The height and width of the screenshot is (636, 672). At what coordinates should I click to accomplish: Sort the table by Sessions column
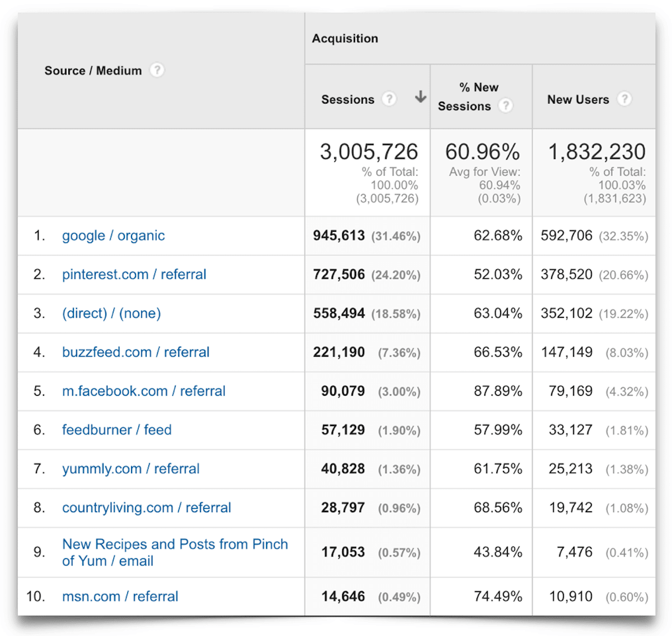click(348, 99)
